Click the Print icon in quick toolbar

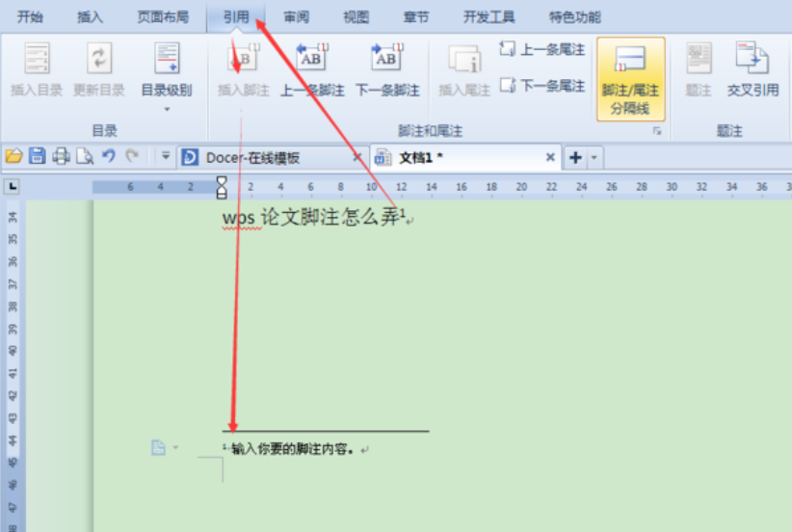coord(61,156)
